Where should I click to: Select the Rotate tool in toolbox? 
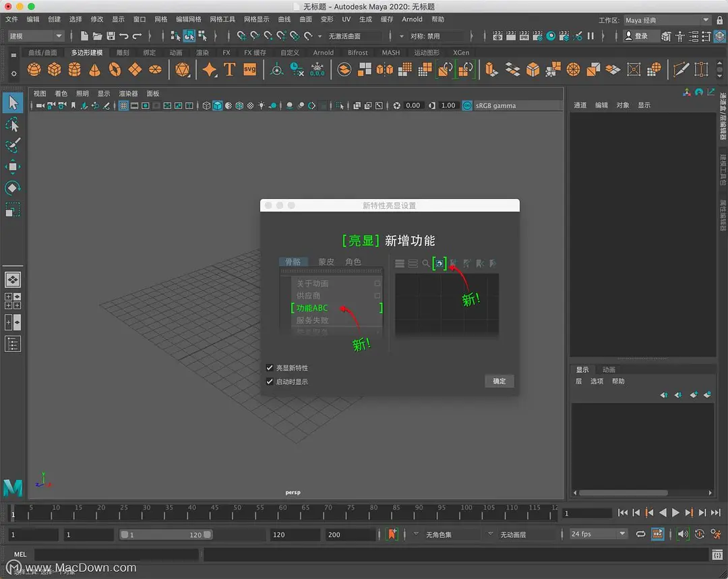click(x=13, y=188)
